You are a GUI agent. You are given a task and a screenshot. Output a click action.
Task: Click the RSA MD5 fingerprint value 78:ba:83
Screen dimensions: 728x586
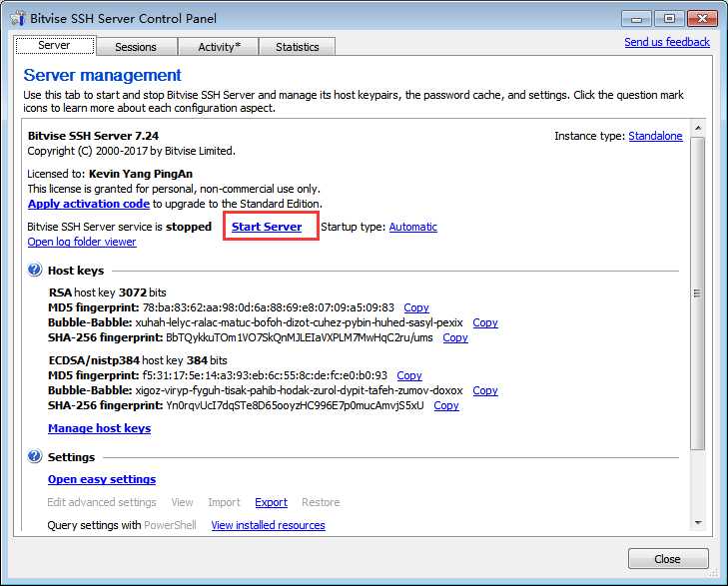tap(269, 307)
